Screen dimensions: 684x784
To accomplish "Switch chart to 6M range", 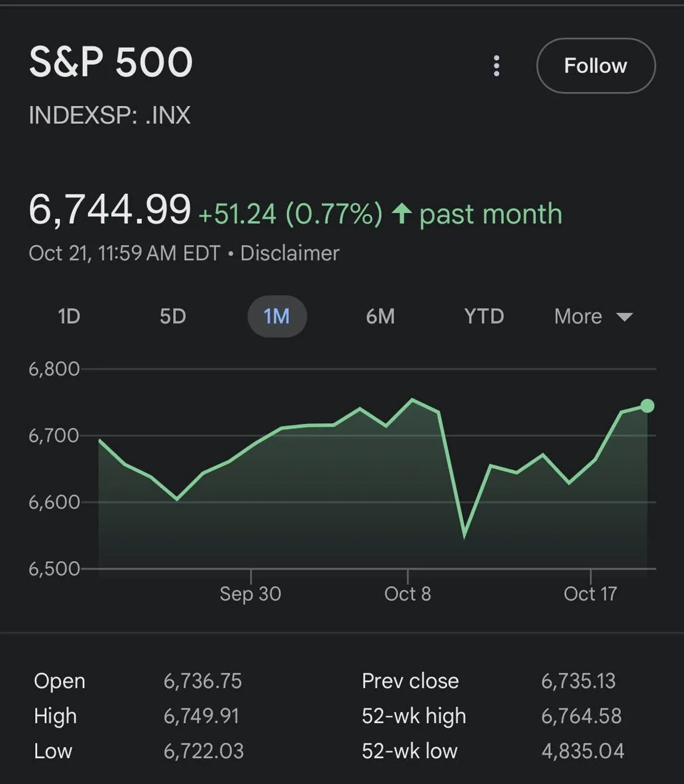I will coord(380,316).
